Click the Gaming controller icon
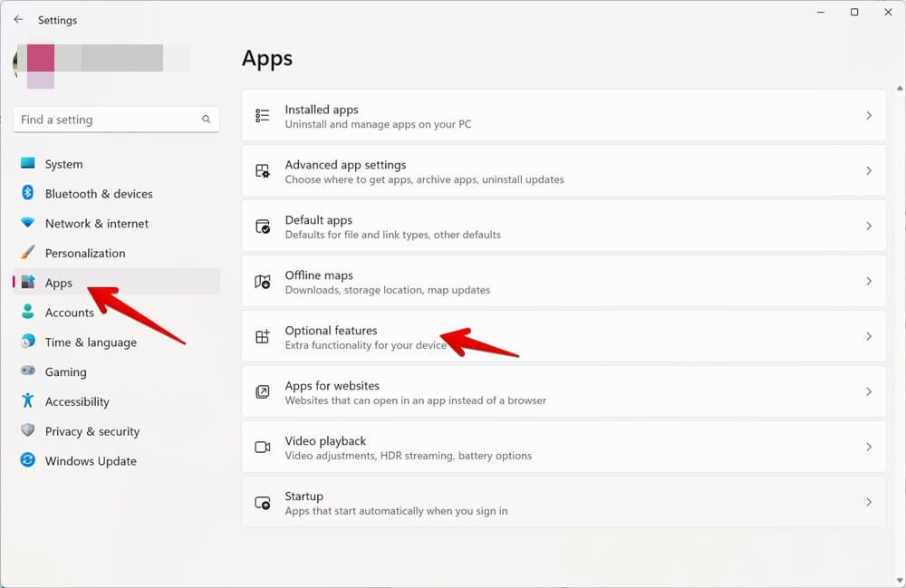Image resolution: width=906 pixels, height=588 pixels. coord(28,371)
